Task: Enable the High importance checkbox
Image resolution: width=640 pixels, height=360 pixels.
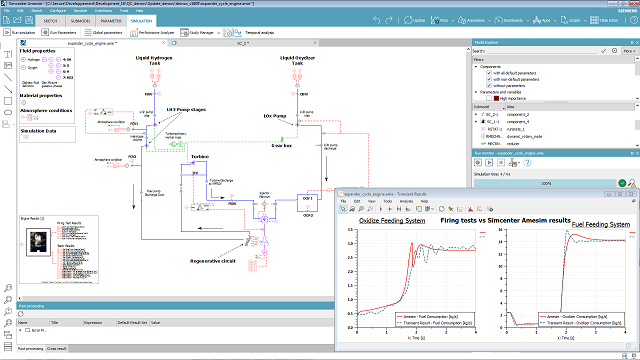Action: tap(489, 98)
